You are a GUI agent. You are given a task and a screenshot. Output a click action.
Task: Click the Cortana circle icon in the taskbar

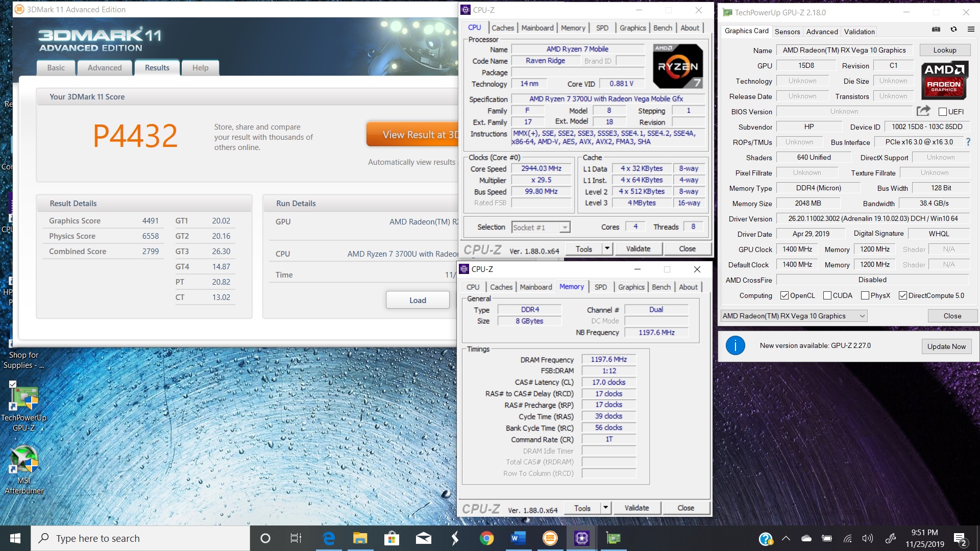[265, 538]
